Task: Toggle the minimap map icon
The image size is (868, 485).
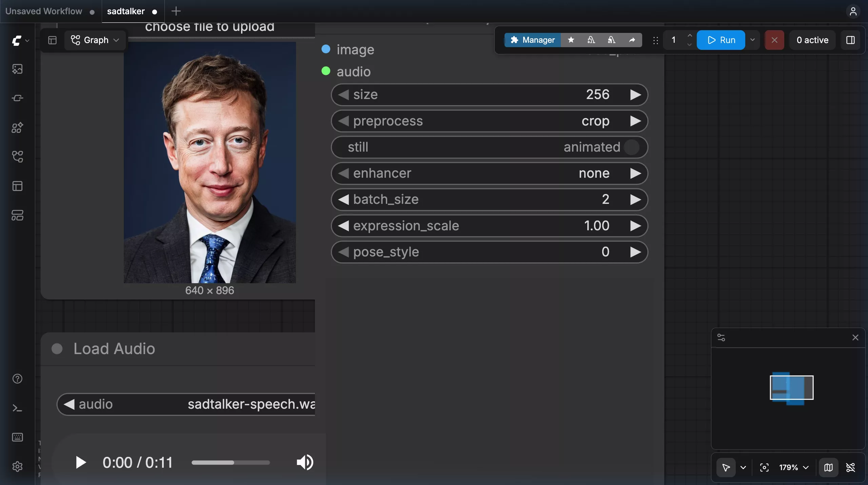Action: pos(828,467)
